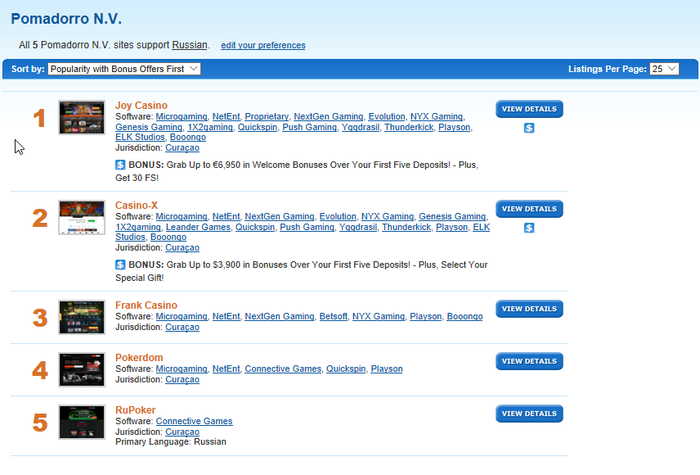This screenshot has width=700, height=475.
Task: Click ELK Studios link in Joy Casino listing
Action: (140, 137)
